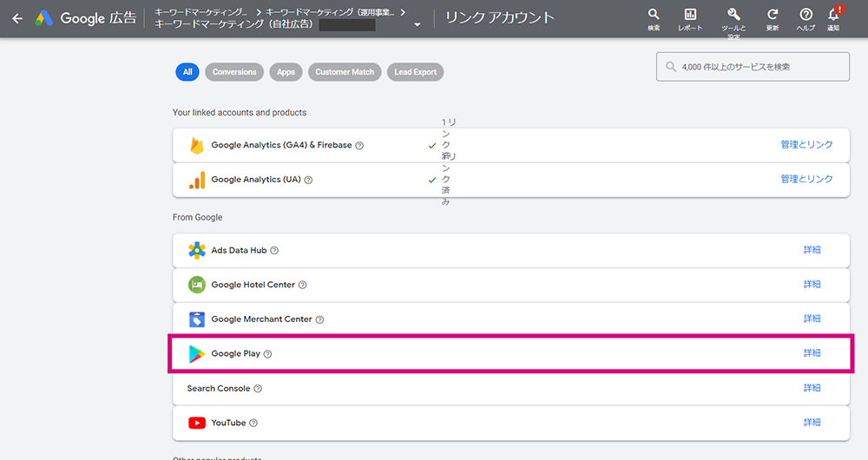The height and width of the screenshot is (460, 868).
Task: Click help icon beside Google Analytics (UA)
Action: tap(308, 180)
